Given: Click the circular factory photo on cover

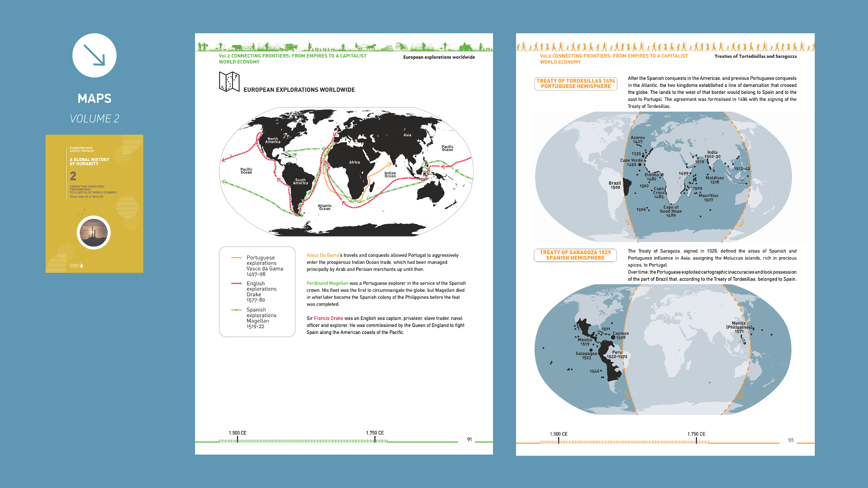Looking at the screenshot, I should click(94, 233).
